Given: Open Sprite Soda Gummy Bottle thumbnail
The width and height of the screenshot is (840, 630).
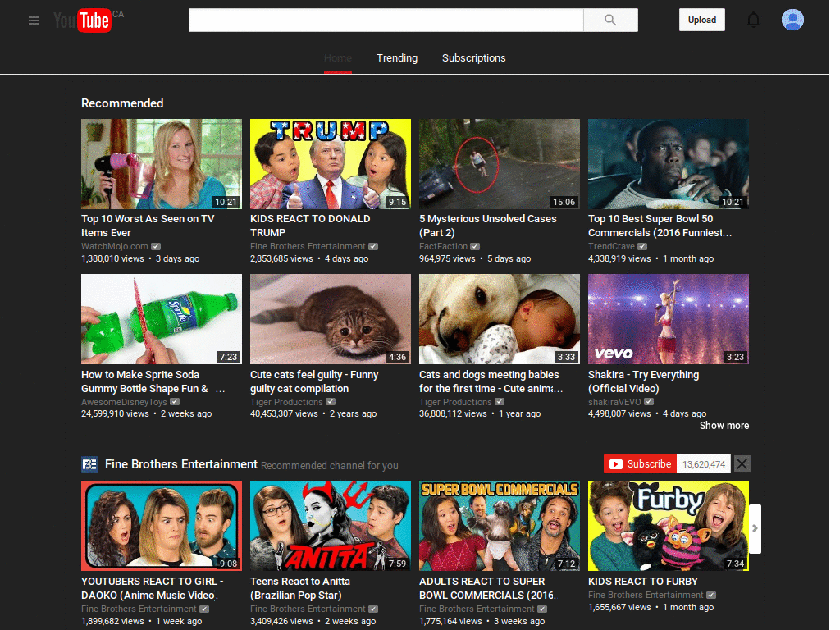Looking at the screenshot, I should click(x=162, y=319).
